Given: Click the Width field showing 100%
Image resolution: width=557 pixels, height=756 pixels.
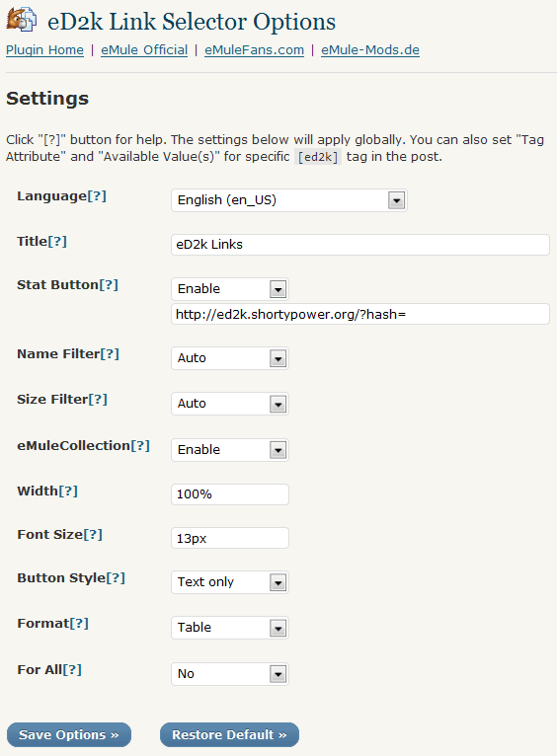Looking at the screenshot, I should tap(230, 494).
